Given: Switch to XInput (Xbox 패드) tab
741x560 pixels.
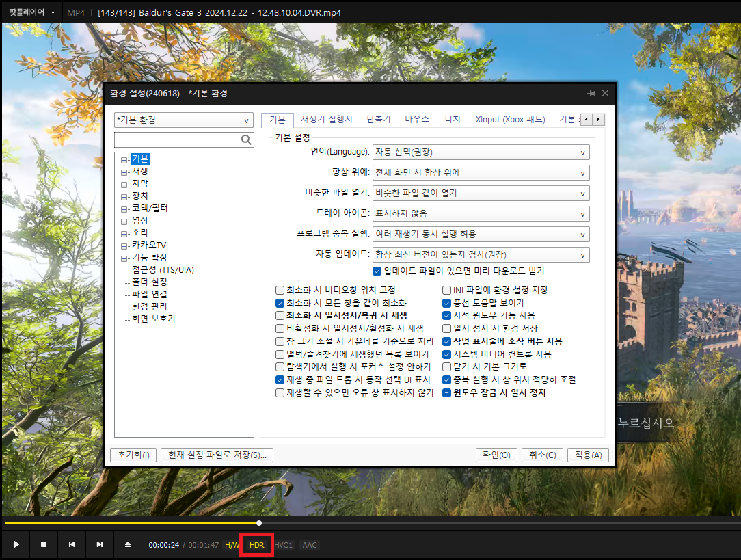Looking at the screenshot, I should (x=511, y=119).
